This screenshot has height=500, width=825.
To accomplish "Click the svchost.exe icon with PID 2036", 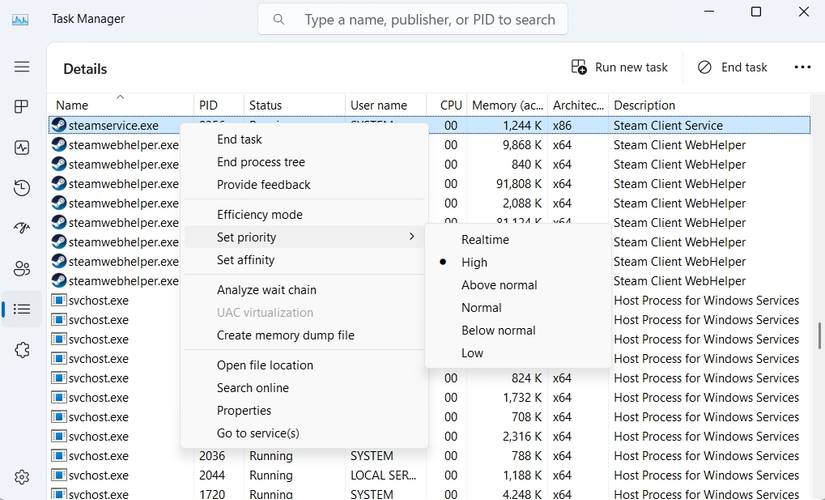I will 58,456.
